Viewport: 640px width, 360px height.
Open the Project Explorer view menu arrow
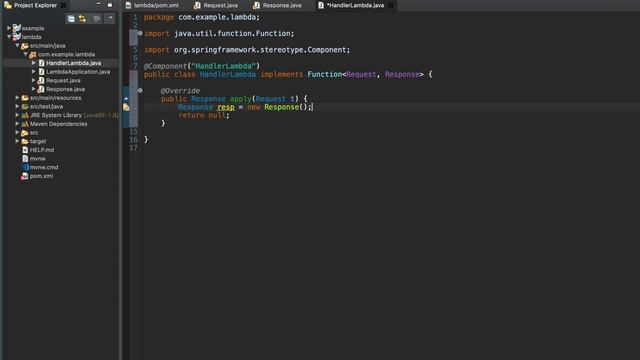(x=110, y=19)
